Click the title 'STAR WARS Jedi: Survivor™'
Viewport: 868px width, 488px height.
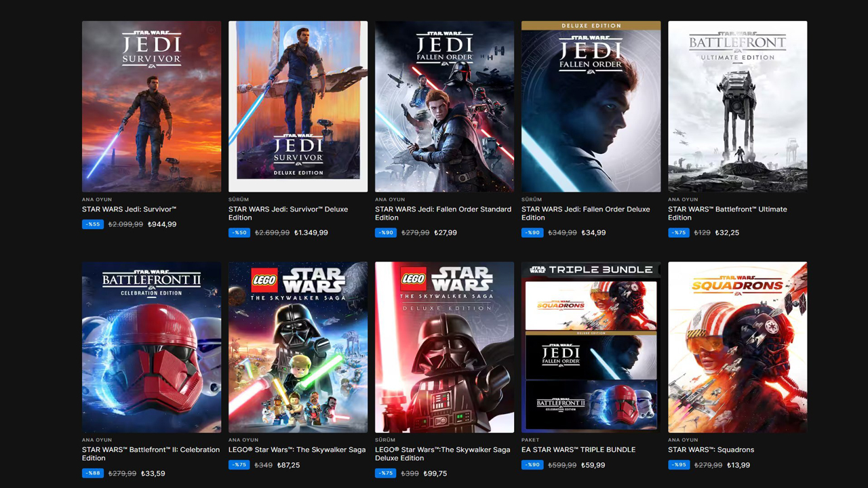click(x=129, y=209)
